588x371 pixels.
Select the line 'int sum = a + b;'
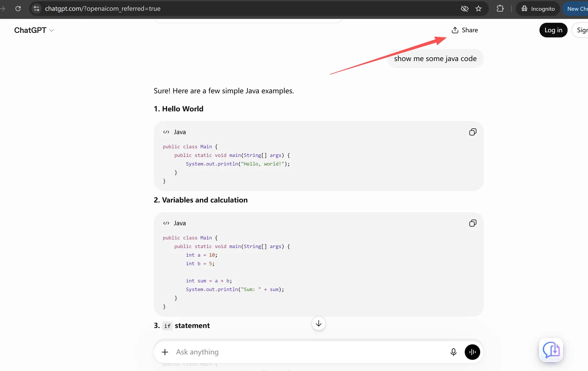(209, 281)
